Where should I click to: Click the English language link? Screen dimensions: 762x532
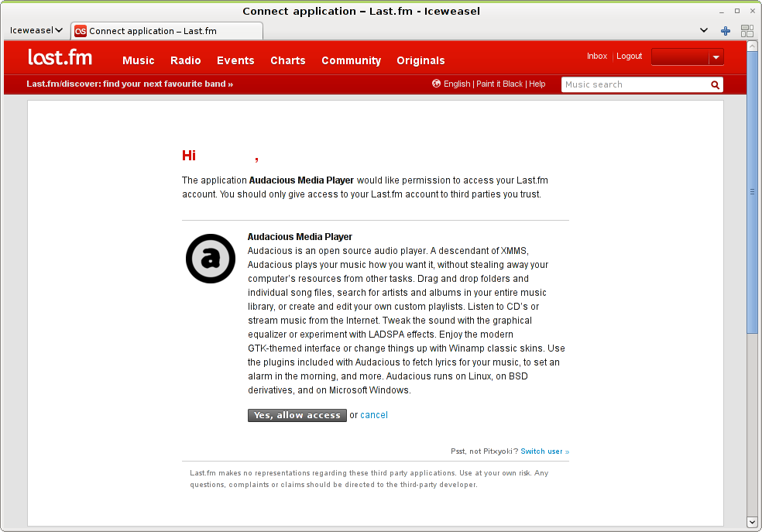coord(457,84)
